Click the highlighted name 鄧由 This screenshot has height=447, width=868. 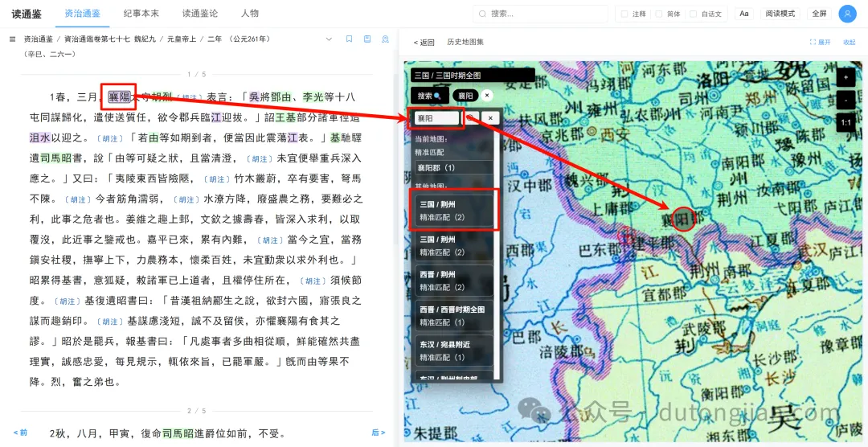point(282,97)
